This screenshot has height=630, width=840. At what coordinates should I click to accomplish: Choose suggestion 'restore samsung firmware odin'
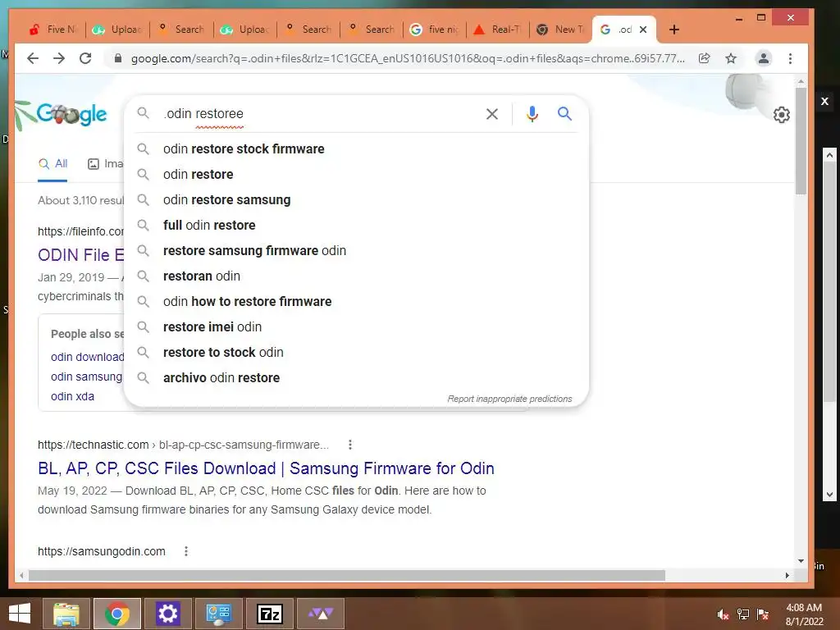tap(356, 251)
